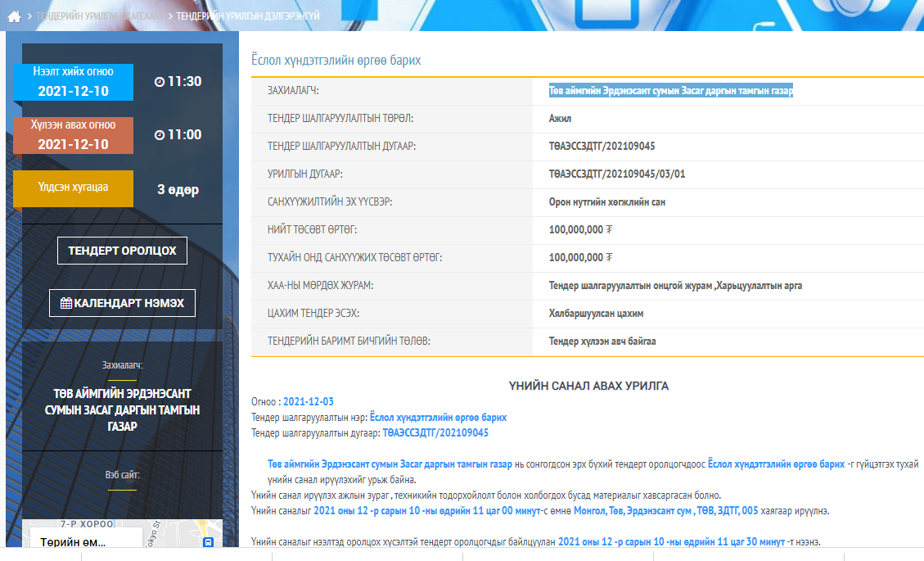Click the Хүлээн авах огноо date badge

[x=74, y=135]
